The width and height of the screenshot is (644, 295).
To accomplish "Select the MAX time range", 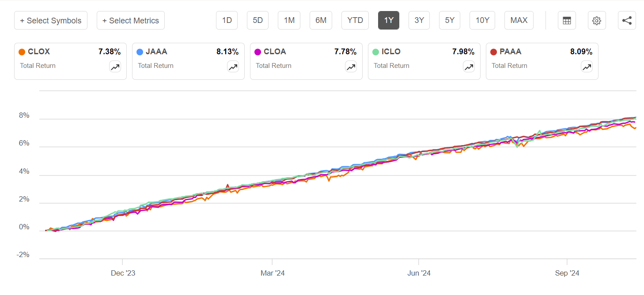I will [519, 20].
